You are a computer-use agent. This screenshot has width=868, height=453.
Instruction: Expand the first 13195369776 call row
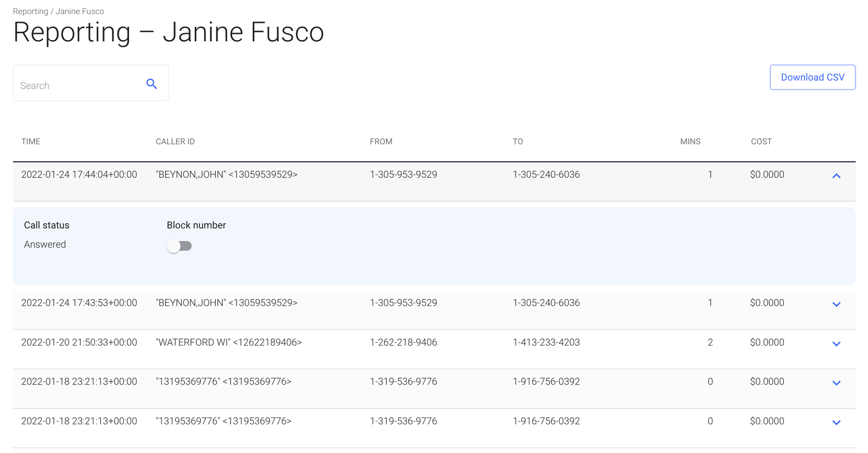[x=836, y=383]
